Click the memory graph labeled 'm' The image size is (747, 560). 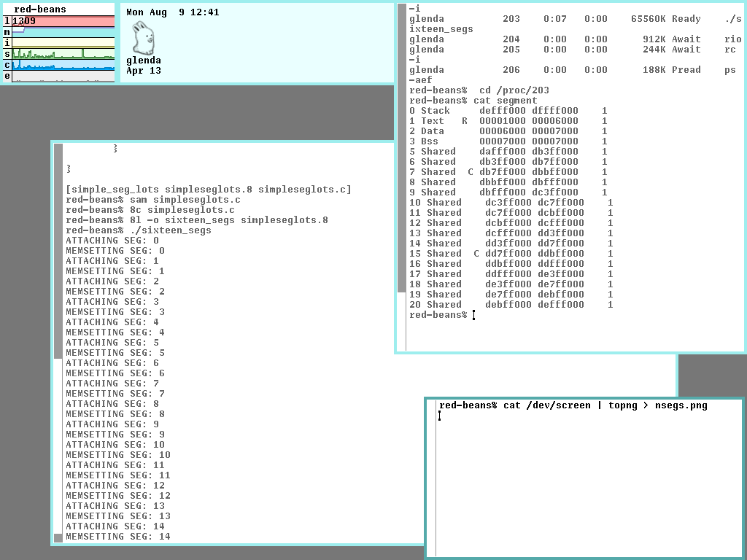[63, 32]
